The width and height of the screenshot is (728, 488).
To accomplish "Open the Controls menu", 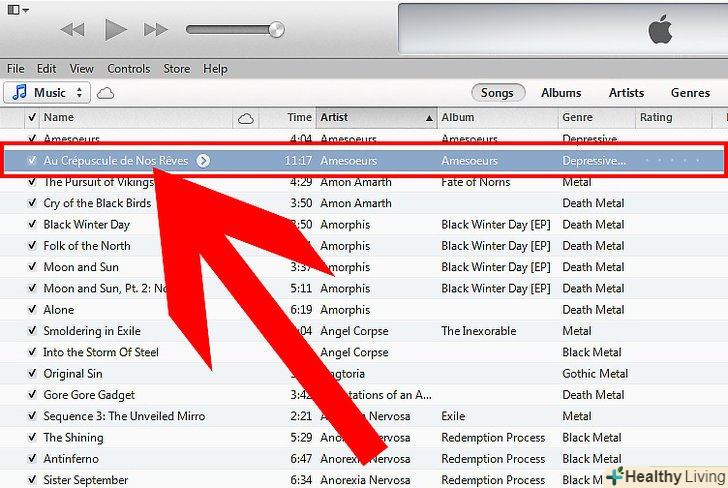I will point(129,69).
